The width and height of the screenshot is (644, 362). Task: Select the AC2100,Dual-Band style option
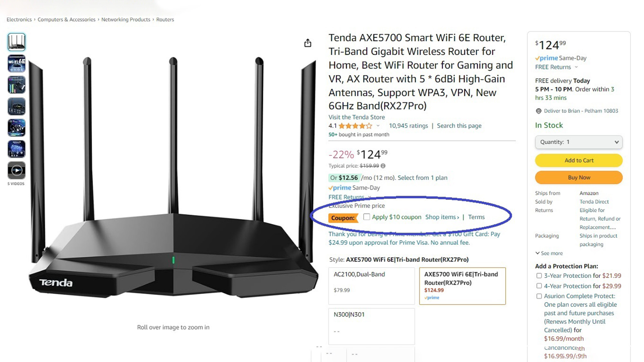pos(372,286)
